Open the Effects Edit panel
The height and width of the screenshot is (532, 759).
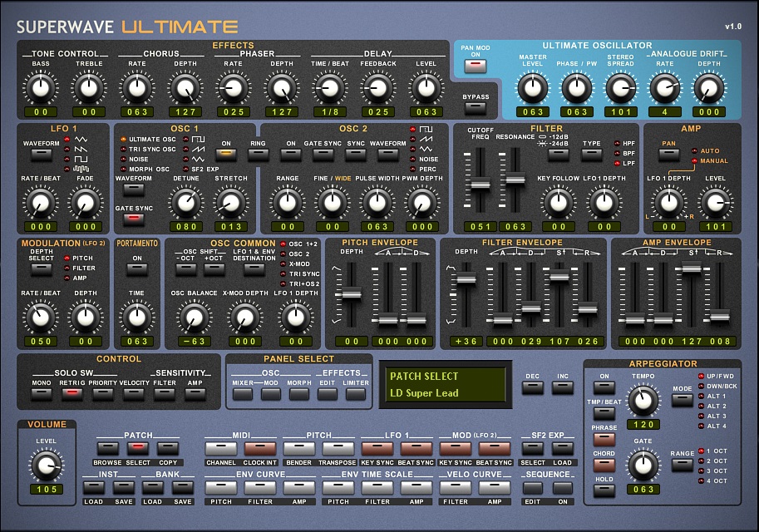click(x=328, y=393)
